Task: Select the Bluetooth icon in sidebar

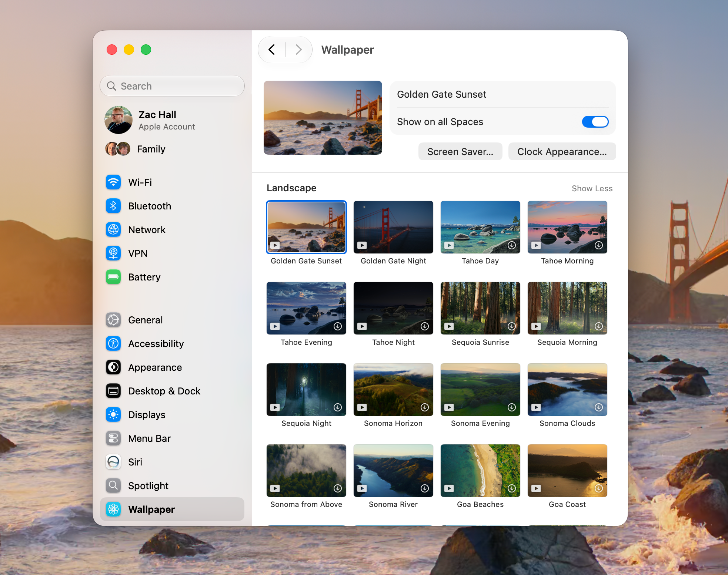Action: pos(113,206)
